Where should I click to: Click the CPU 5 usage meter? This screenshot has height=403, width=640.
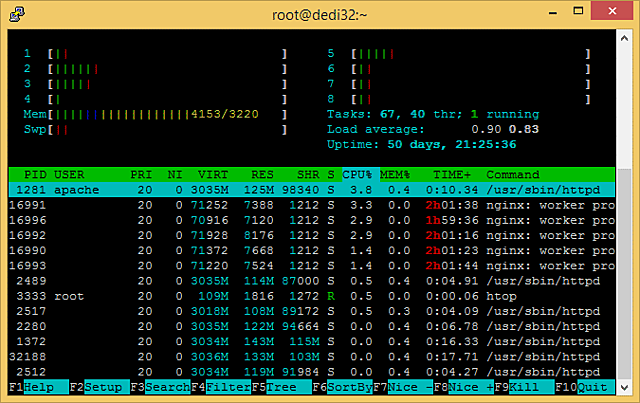[x=459, y=53]
